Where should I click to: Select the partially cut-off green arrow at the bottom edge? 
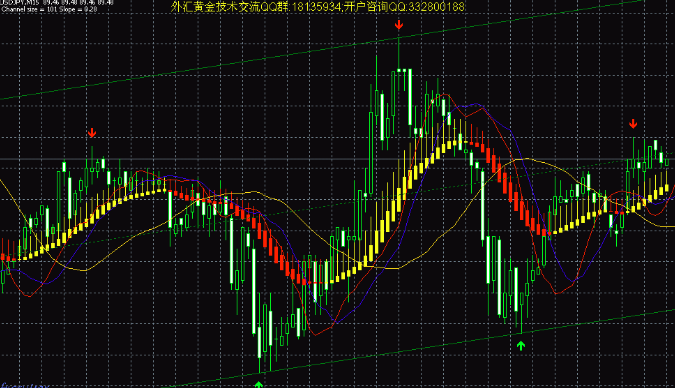coord(258,385)
